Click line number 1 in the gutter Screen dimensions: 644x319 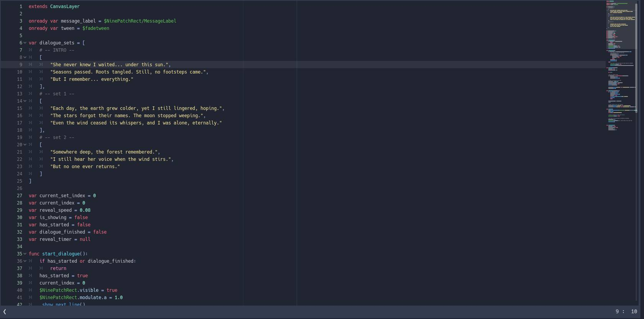21,7
